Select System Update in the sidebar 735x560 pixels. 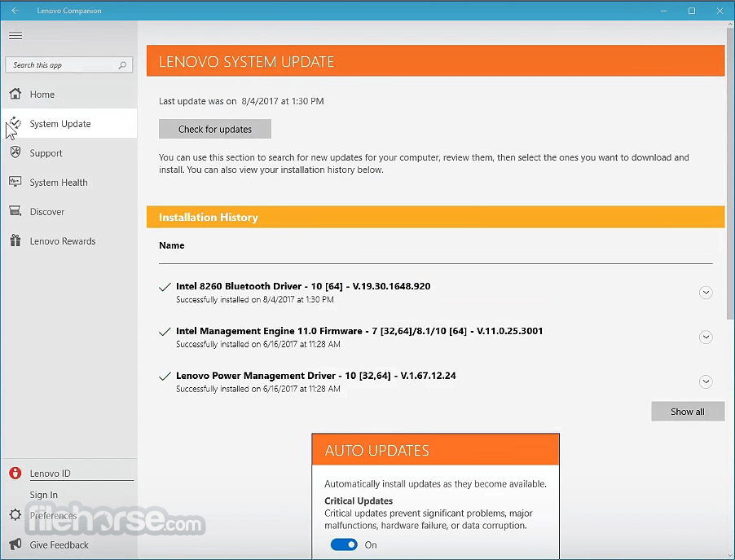pyautogui.click(x=69, y=123)
